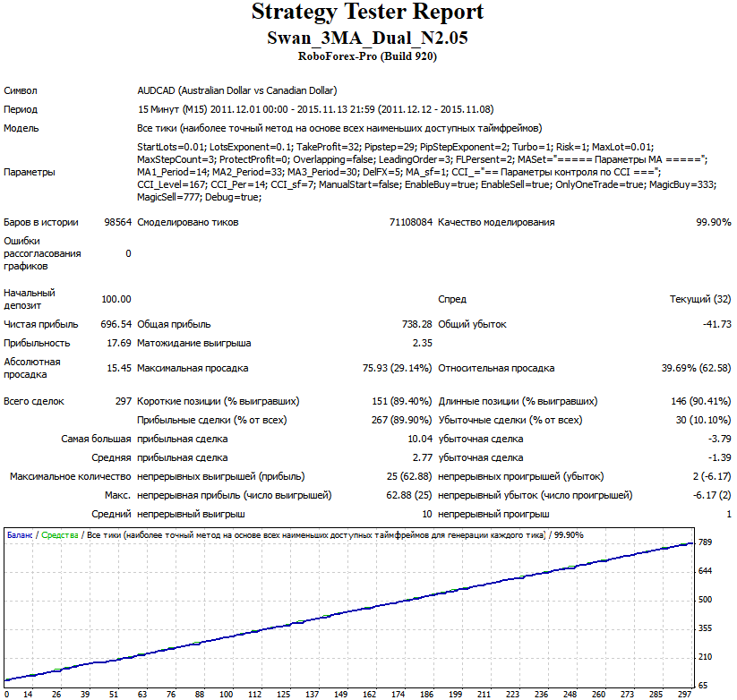Click the Чистая прибыль label
Image resolution: width=737 pixels, height=700 pixels.
(41, 324)
